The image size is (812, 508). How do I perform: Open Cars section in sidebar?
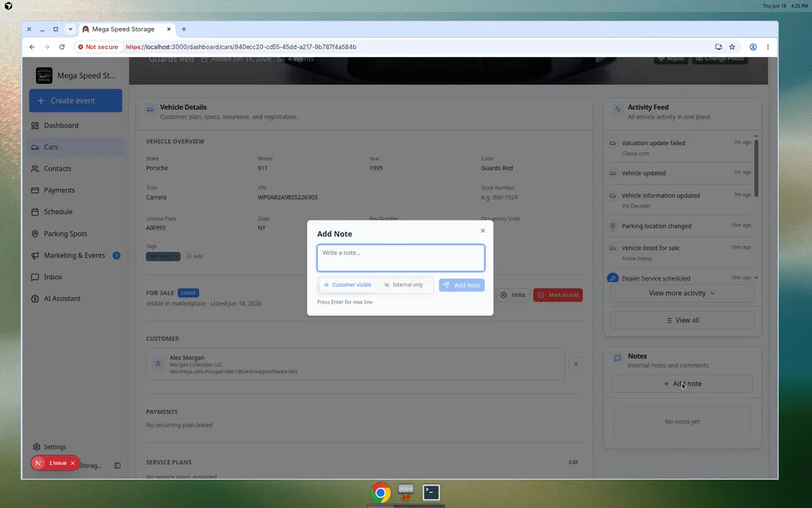75,147
